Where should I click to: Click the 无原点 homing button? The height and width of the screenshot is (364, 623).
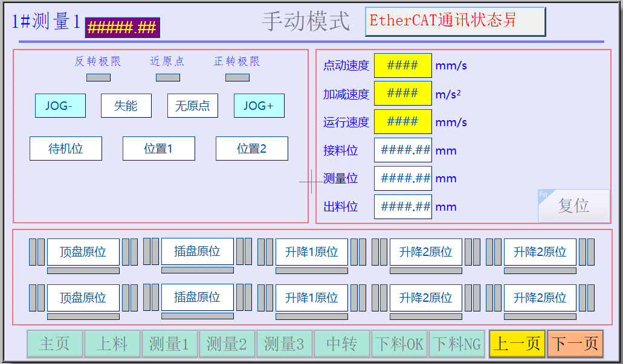pyautogui.click(x=192, y=106)
